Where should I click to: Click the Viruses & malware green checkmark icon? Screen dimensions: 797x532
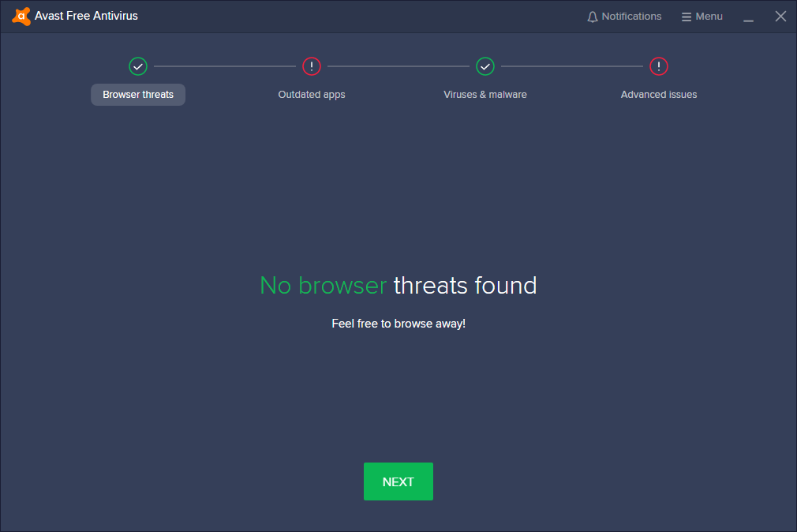[x=485, y=66]
